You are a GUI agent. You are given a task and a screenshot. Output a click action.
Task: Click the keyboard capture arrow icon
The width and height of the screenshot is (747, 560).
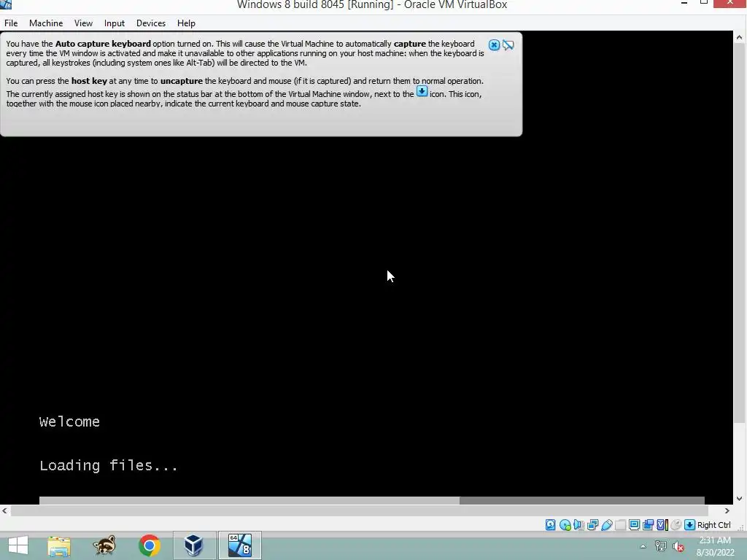[689, 525]
